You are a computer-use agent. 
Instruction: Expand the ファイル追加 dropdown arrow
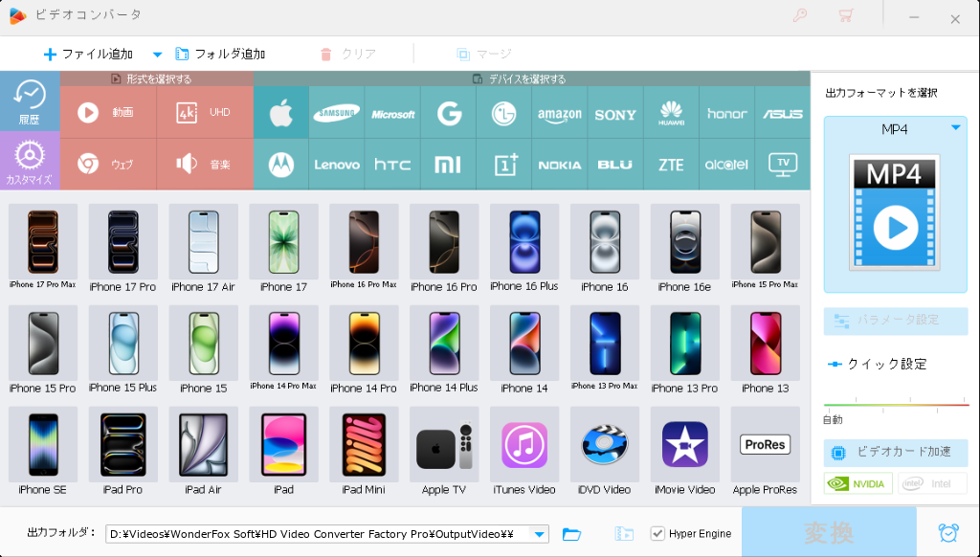click(x=158, y=55)
